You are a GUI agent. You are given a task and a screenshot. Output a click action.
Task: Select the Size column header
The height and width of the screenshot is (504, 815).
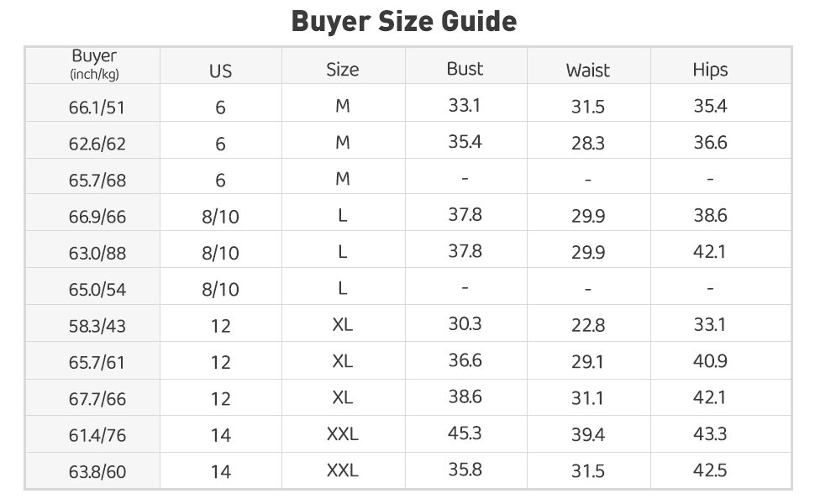tap(343, 70)
